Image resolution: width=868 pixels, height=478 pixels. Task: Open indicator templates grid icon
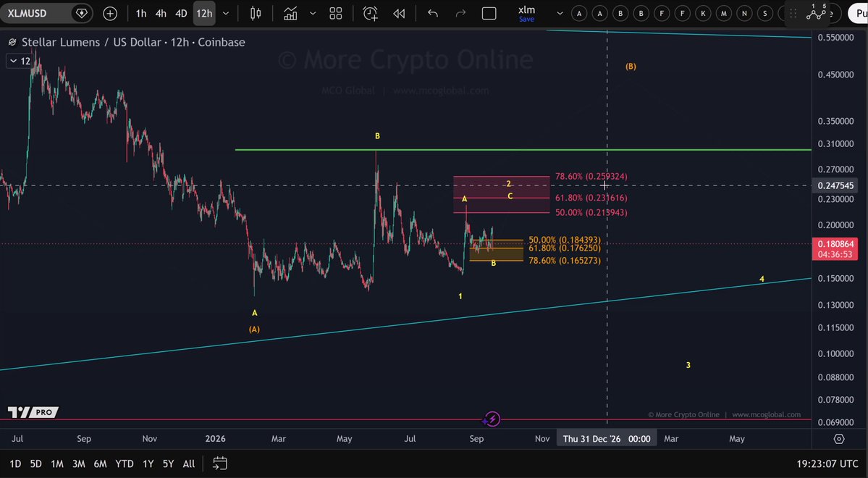tap(335, 13)
